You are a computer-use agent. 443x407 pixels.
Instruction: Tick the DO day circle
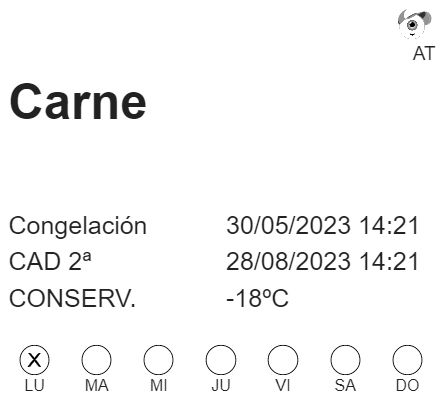[x=407, y=360]
